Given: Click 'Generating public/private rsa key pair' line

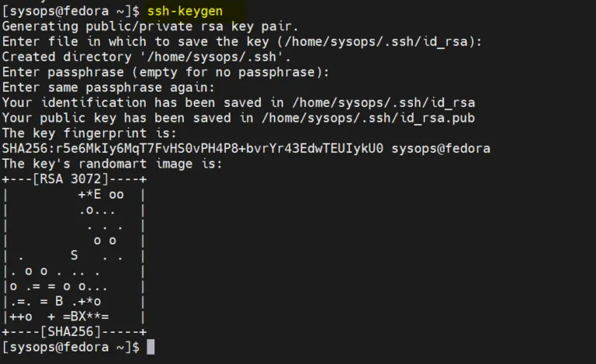Looking at the screenshot, I should (150, 26).
